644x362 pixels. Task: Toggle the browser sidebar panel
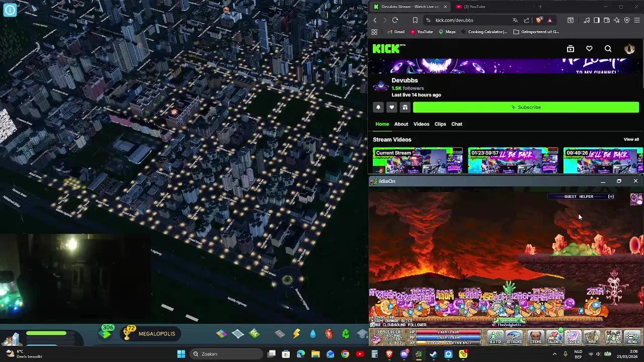pyautogui.click(x=596, y=20)
